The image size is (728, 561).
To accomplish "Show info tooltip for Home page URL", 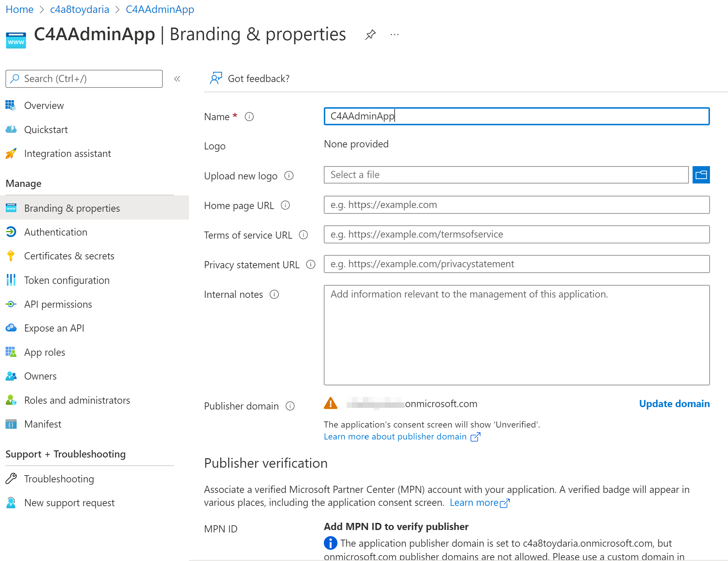I will 285,205.
